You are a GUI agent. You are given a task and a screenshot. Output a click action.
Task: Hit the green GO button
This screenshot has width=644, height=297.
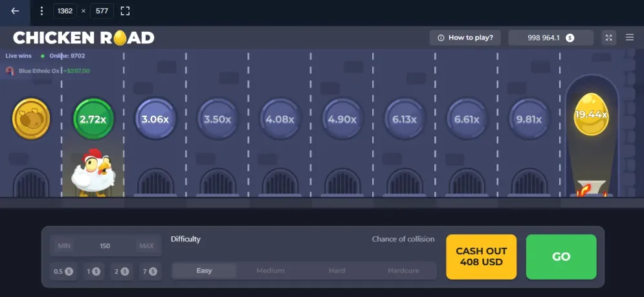[x=561, y=257]
